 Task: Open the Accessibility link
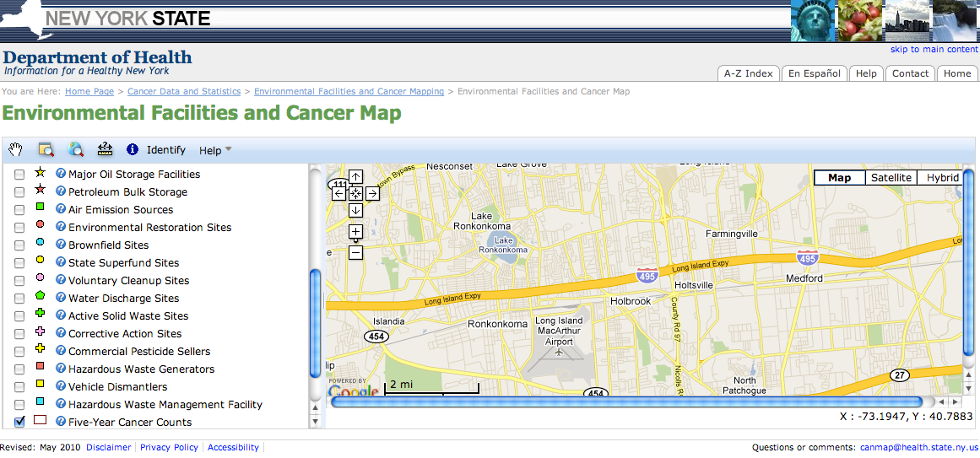pyautogui.click(x=233, y=447)
